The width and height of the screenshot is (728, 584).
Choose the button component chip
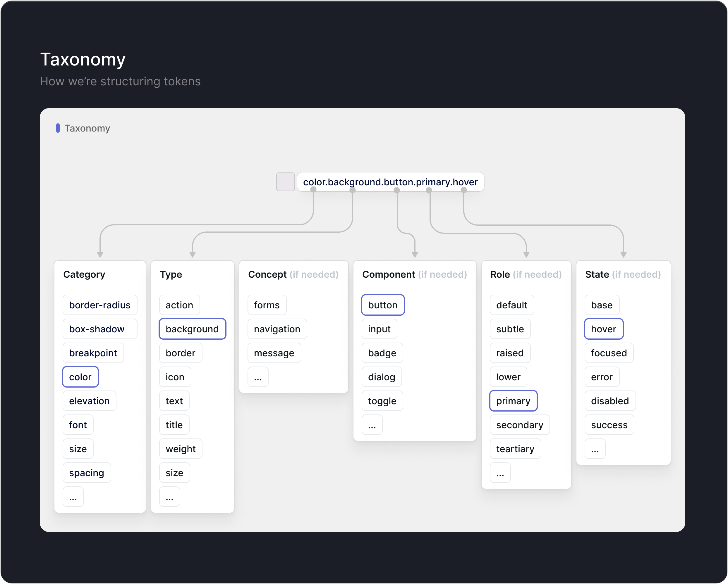[382, 305]
